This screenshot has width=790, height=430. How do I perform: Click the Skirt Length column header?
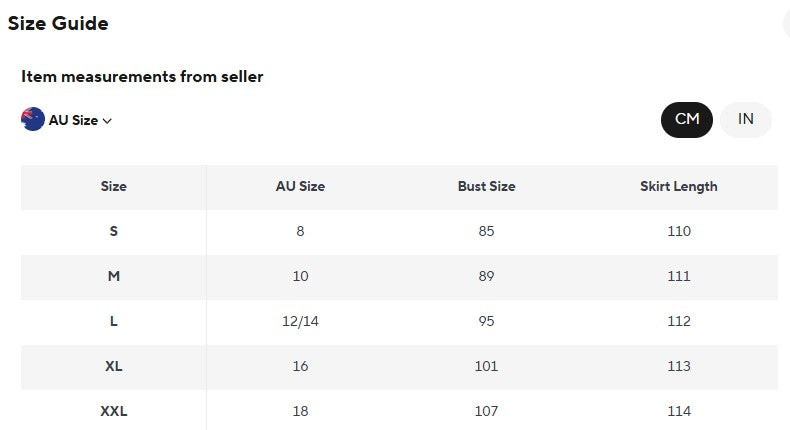coord(679,187)
